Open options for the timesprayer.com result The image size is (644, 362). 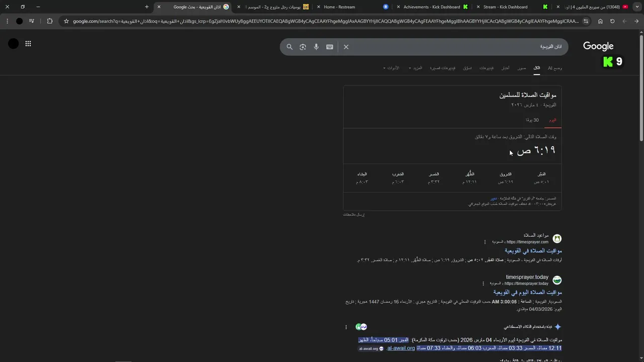(485, 242)
